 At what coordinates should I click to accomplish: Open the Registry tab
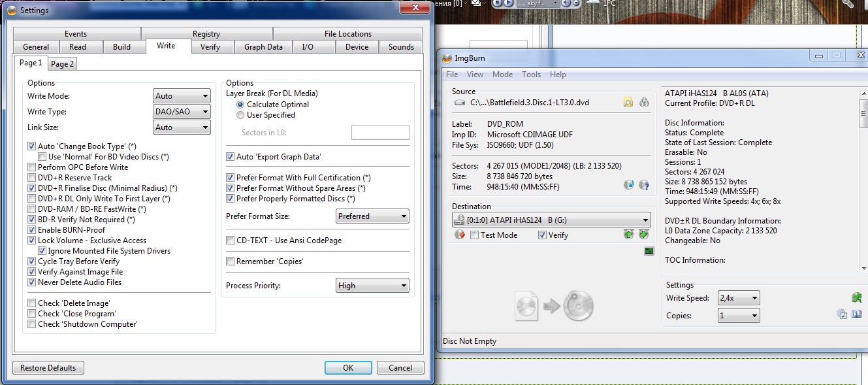(206, 34)
